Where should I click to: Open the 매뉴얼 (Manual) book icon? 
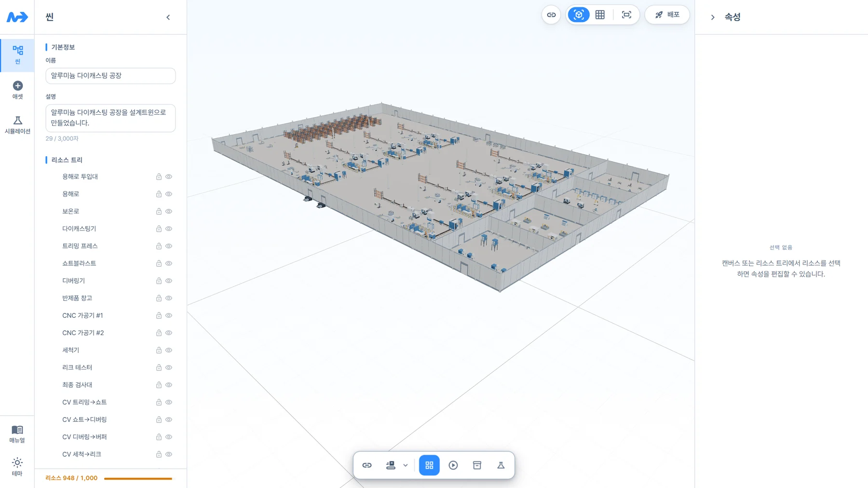click(17, 434)
